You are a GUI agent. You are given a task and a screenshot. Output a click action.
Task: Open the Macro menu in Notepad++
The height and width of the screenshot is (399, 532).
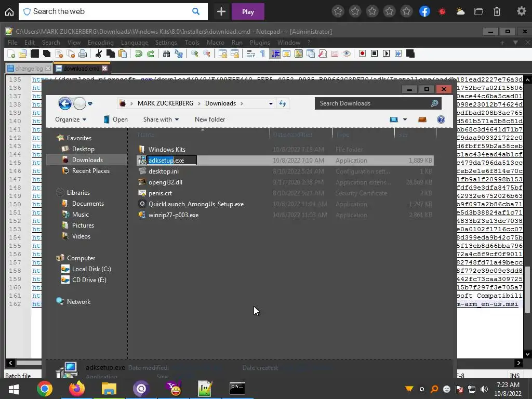[216, 43]
